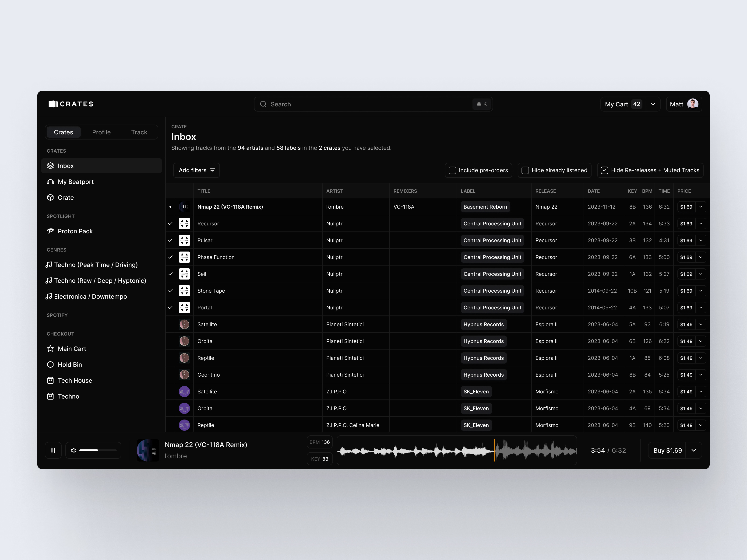
Task: Switch to the Profile tab
Action: coord(101,132)
